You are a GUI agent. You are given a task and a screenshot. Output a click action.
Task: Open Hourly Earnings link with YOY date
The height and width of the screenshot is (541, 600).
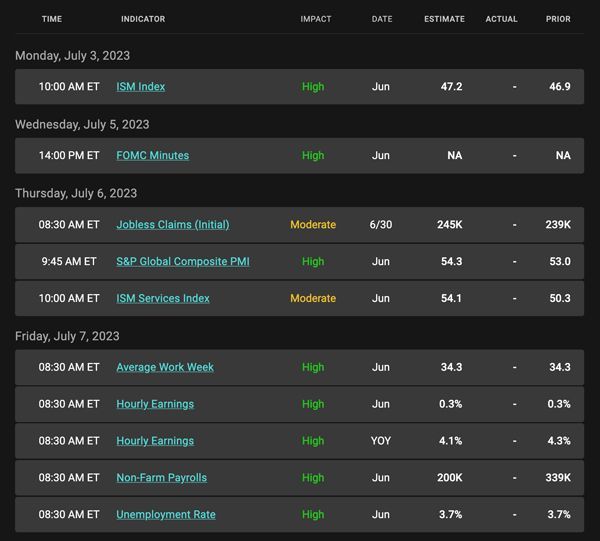pos(155,441)
